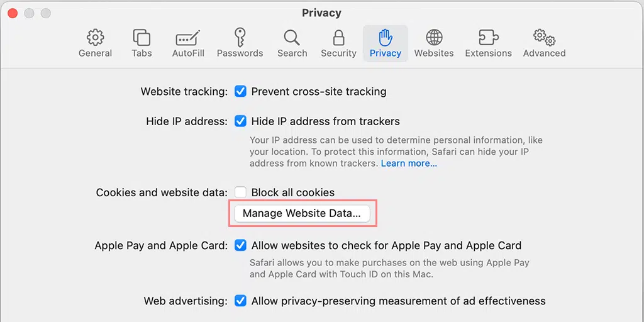
Task: Open the Learn more link
Action: 409,164
